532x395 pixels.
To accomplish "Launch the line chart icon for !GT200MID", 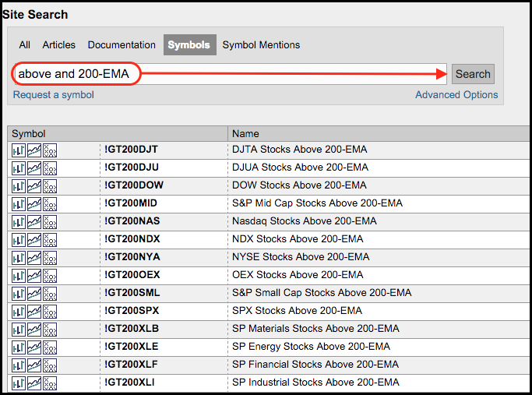I will tap(34, 203).
